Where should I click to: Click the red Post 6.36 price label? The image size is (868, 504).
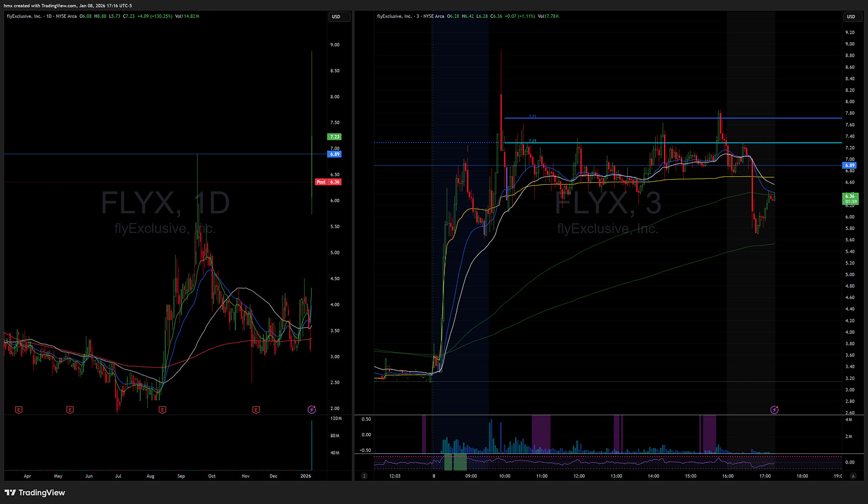pyautogui.click(x=328, y=182)
